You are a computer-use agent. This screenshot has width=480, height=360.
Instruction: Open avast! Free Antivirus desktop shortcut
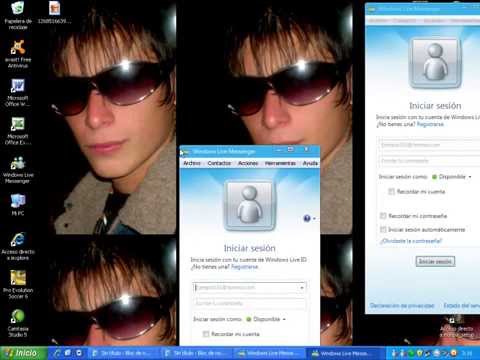(18, 53)
